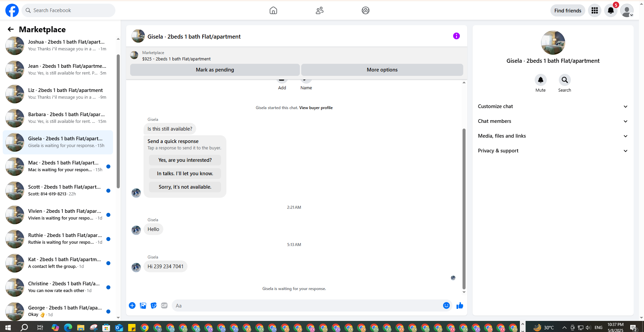
Task: Click the '$925 - 2beds 1 bath Flat/apartment' listing text
Action: click(176, 59)
